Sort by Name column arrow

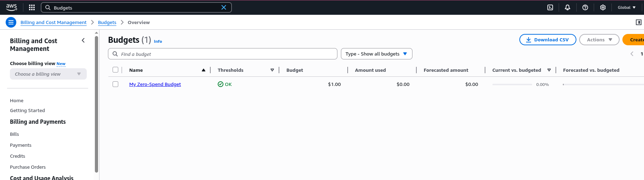[204, 70]
